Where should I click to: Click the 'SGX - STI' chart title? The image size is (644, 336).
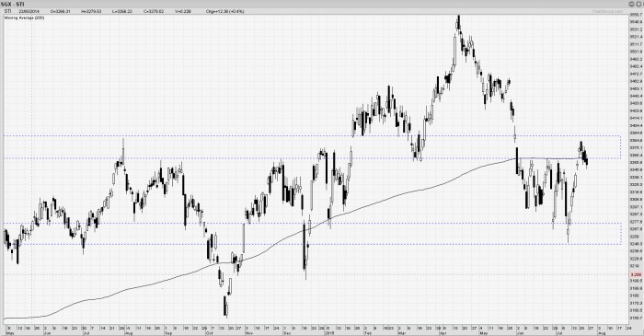click(13, 4)
